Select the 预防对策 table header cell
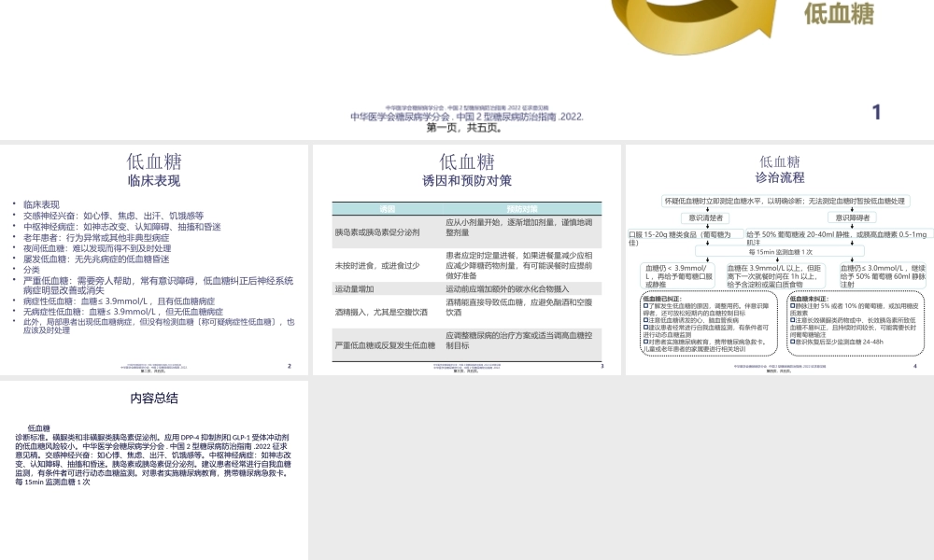This screenshot has height=560, width=934. [524, 209]
